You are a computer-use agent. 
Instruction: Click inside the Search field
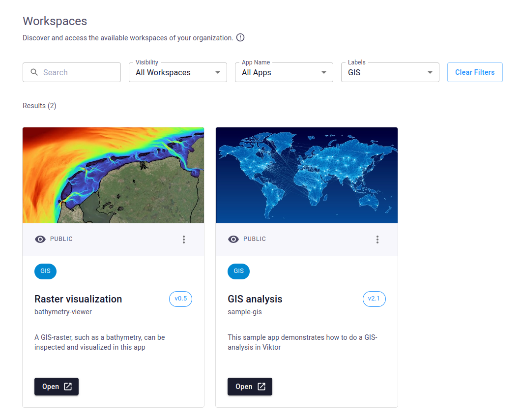[74, 72]
